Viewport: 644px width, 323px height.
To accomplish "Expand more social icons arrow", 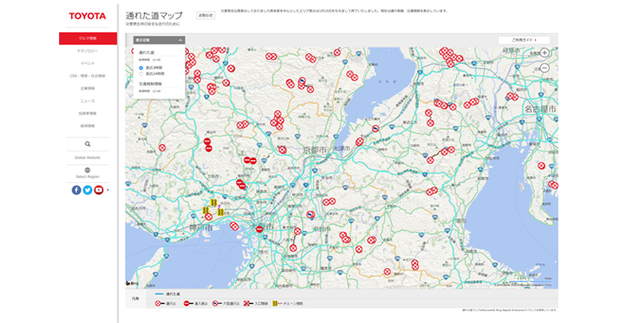I will [108, 190].
